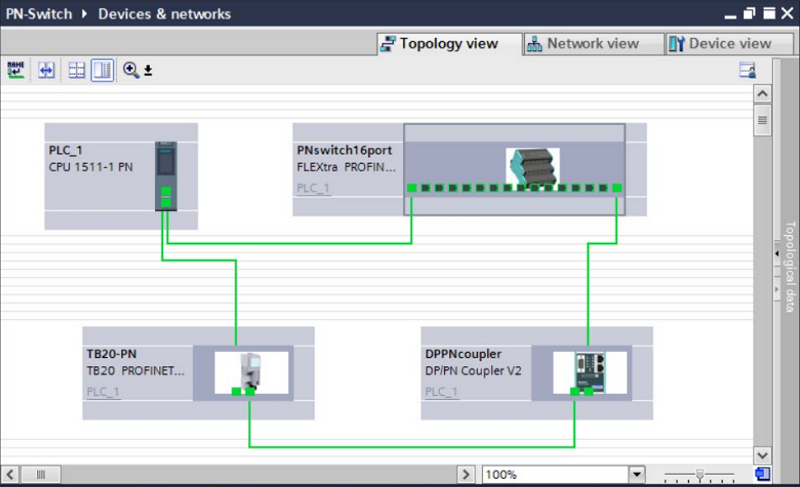The height and width of the screenshot is (487, 800).
Task: Click the PN-Switch breadcrumb item
Action: click(x=39, y=14)
